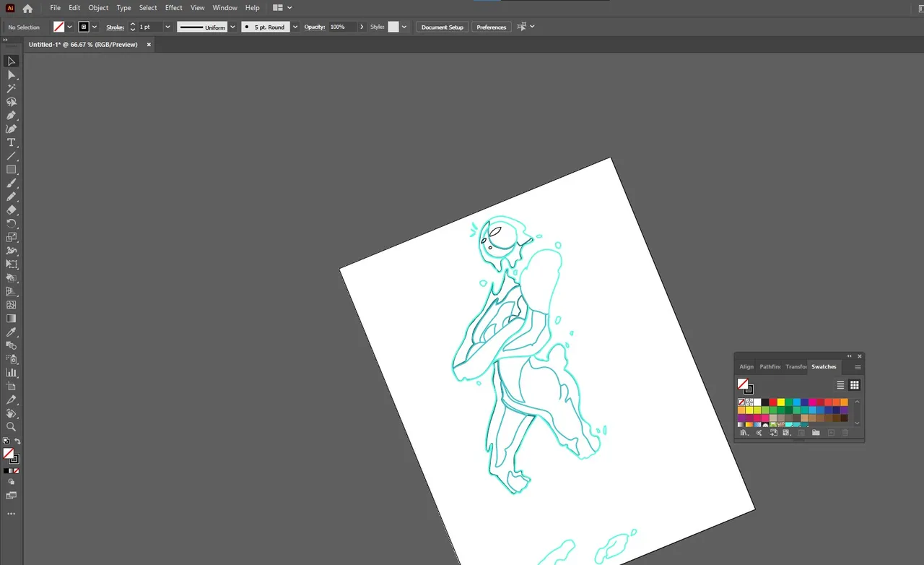Open the Uniform width profile dropdown
Viewport: 924px width, 565px height.
(x=232, y=27)
